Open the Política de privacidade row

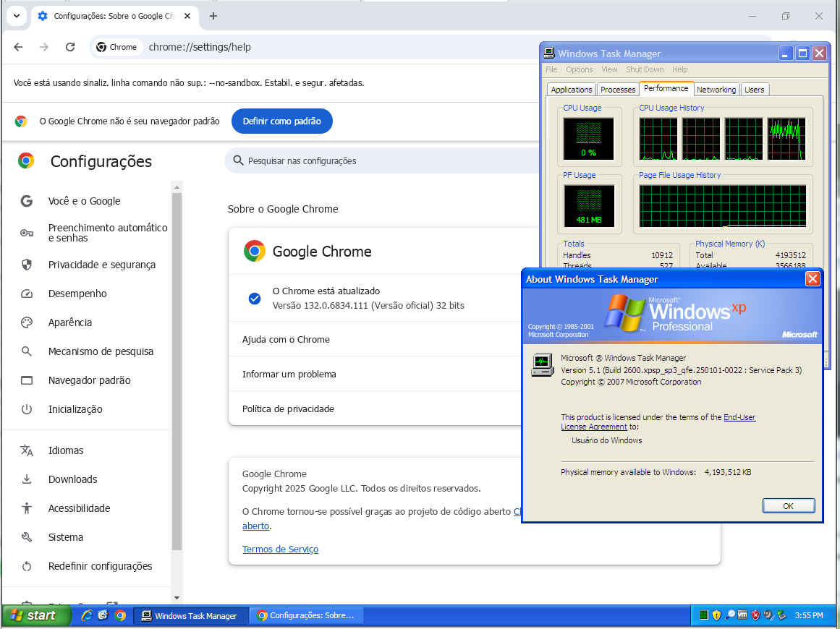pyautogui.click(x=375, y=409)
